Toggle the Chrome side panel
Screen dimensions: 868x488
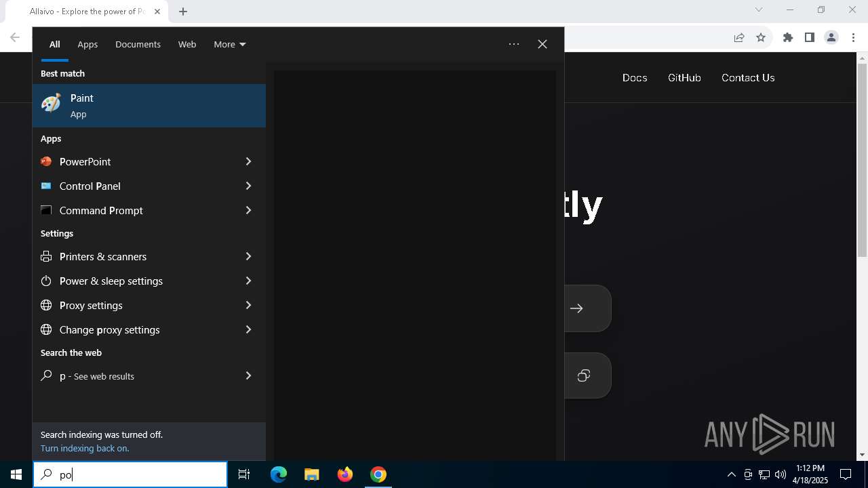pos(810,37)
